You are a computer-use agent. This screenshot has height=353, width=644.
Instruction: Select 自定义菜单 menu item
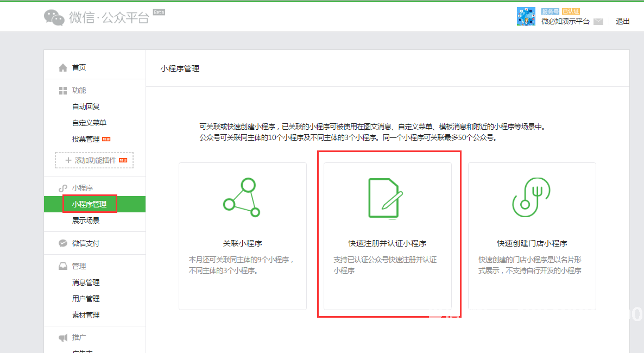point(89,123)
